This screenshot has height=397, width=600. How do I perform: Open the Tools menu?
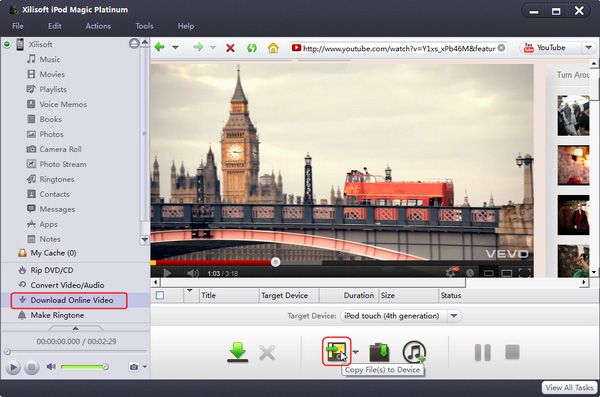pyautogui.click(x=144, y=26)
